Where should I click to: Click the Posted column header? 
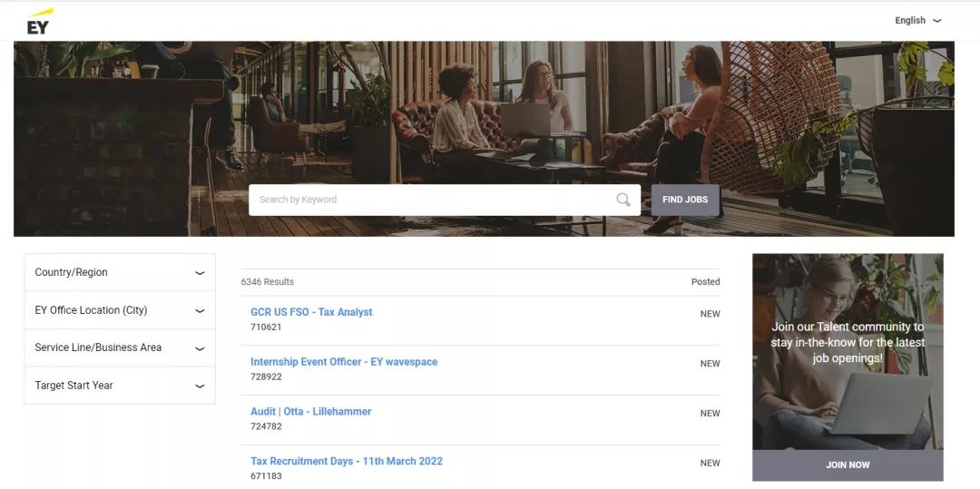click(706, 282)
